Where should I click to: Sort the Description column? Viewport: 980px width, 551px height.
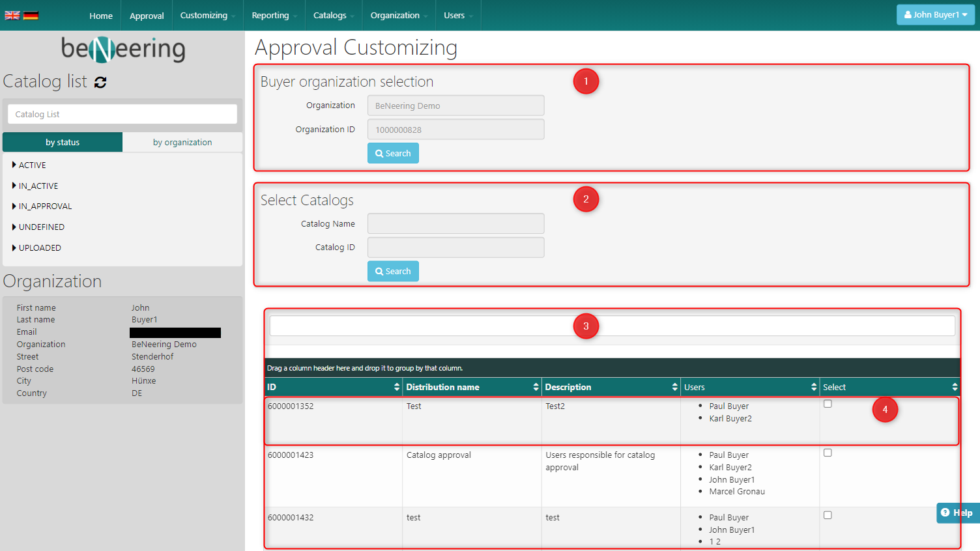pyautogui.click(x=674, y=387)
